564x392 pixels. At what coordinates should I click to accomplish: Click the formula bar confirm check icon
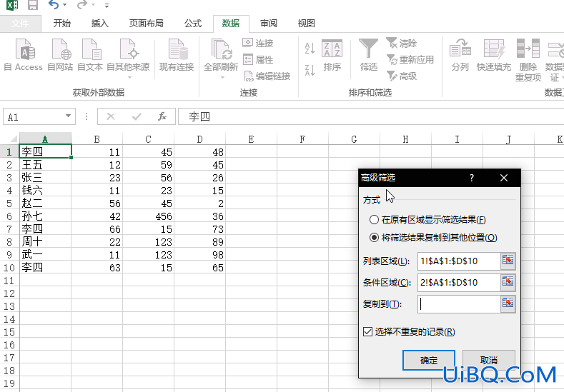(137, 116)
